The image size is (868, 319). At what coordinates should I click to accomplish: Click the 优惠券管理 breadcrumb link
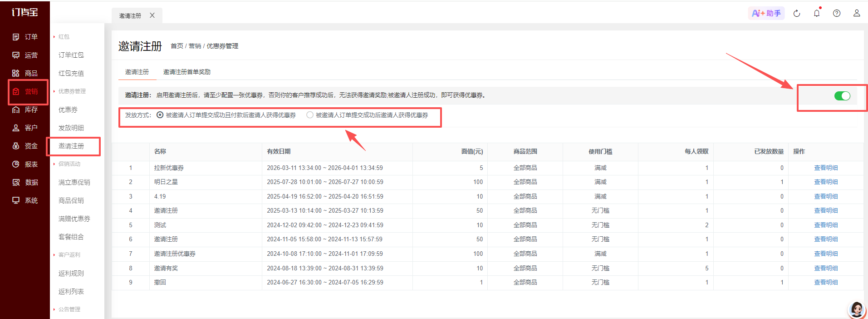222,46
